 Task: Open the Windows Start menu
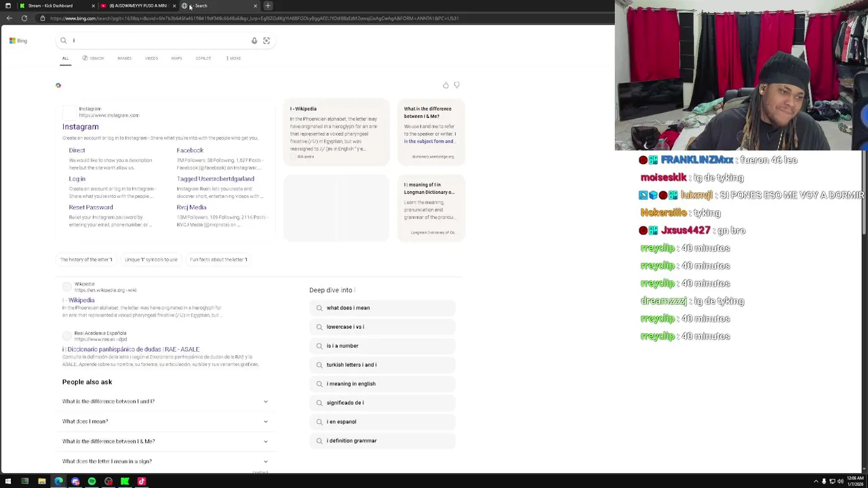coord(8,481)
